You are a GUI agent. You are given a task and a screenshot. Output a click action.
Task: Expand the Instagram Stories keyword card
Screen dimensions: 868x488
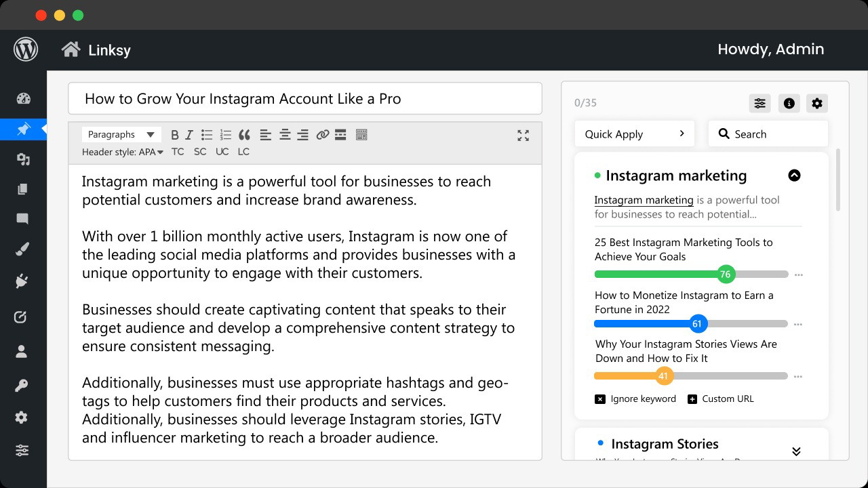[x=796, y=451]
